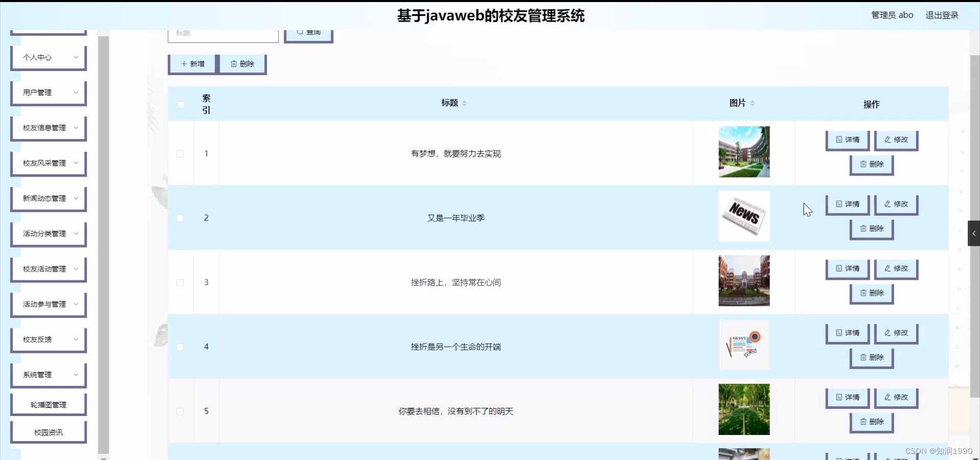This screenshot has width=980, height=460.
Task: Select 校园资讯 in the sidebar
Action: pyautogui.click(x=48, y=431)
